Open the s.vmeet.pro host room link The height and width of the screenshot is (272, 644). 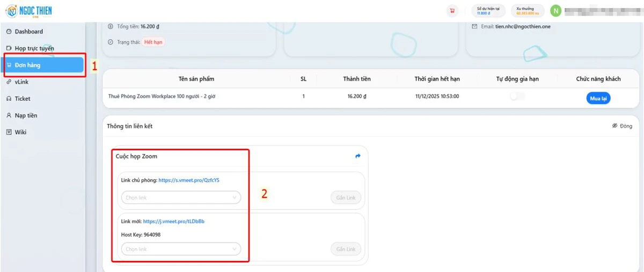(x=189, y=180)
